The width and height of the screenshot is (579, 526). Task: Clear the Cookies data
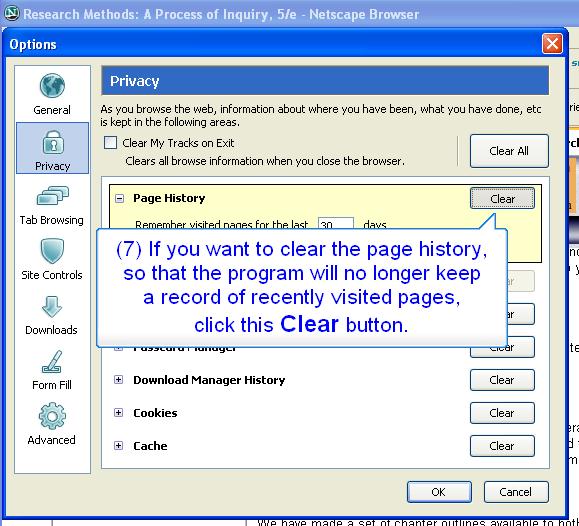502,413
